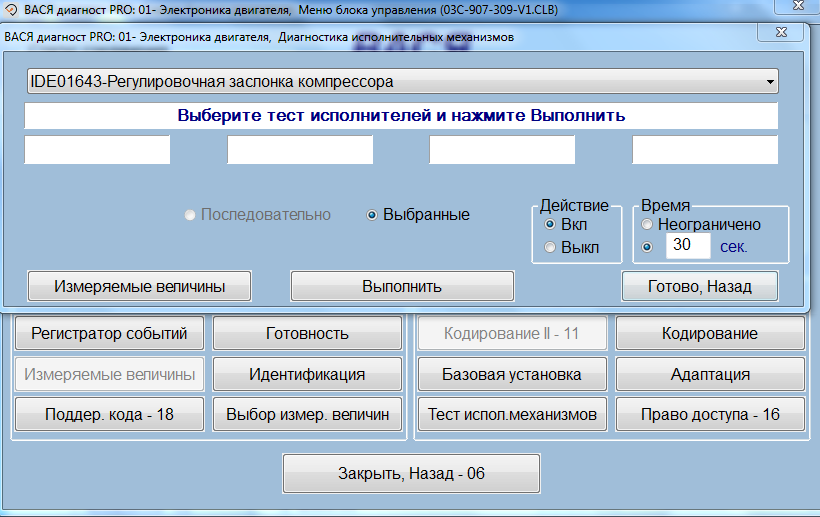Open Поддер. кода - 18
The width and height of the screenshot is (820, 517).
click(x=109, y=414)
